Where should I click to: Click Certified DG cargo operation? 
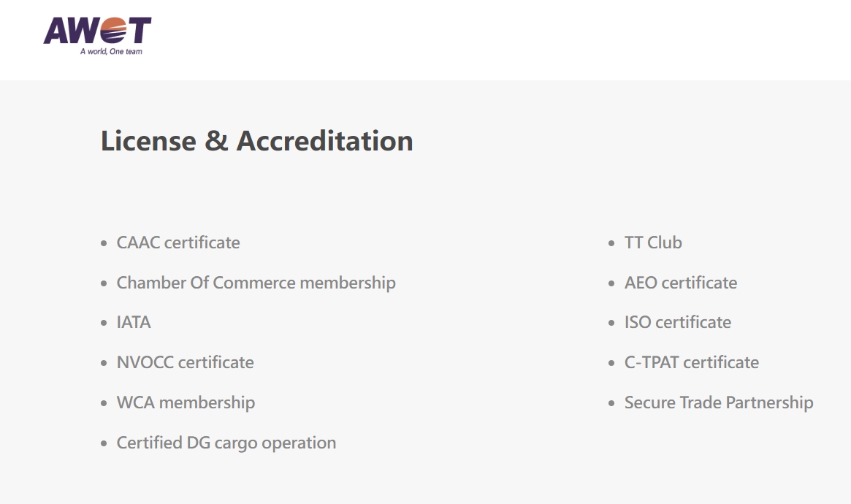(226, 443)
